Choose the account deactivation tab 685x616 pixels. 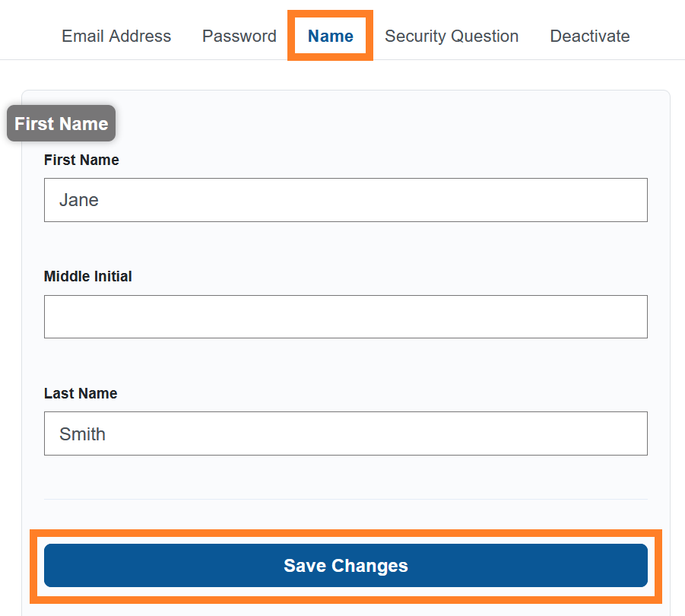click(x=590, y=36)
